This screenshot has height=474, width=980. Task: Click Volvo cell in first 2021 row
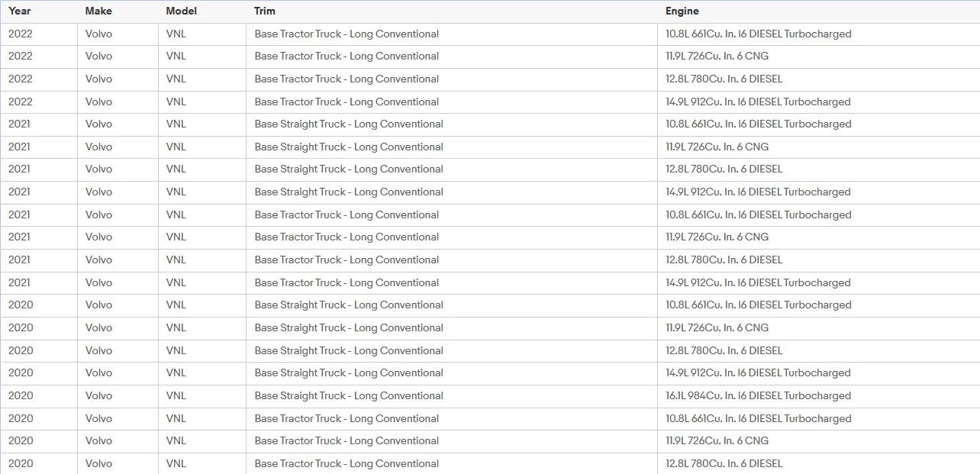point(118,124)
